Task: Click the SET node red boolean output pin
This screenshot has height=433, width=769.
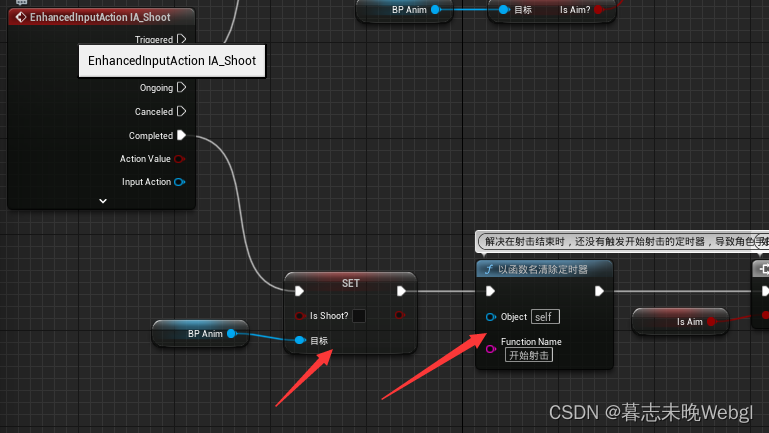Action: [400, 315]
